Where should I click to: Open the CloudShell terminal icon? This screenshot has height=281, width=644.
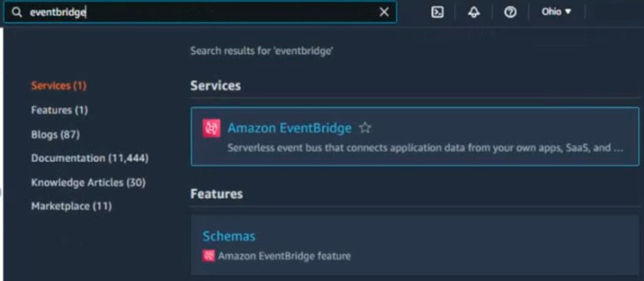pyautogui.click(x=437, y=12)
